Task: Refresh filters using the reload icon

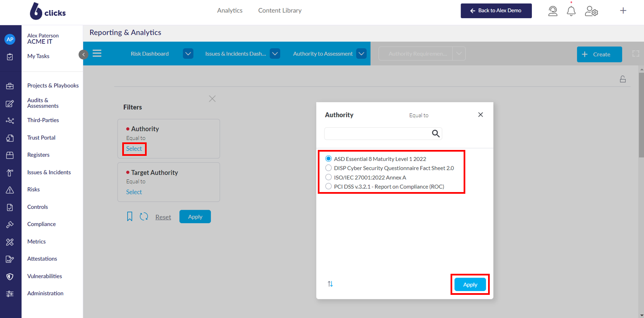Action: coord(144,216)
